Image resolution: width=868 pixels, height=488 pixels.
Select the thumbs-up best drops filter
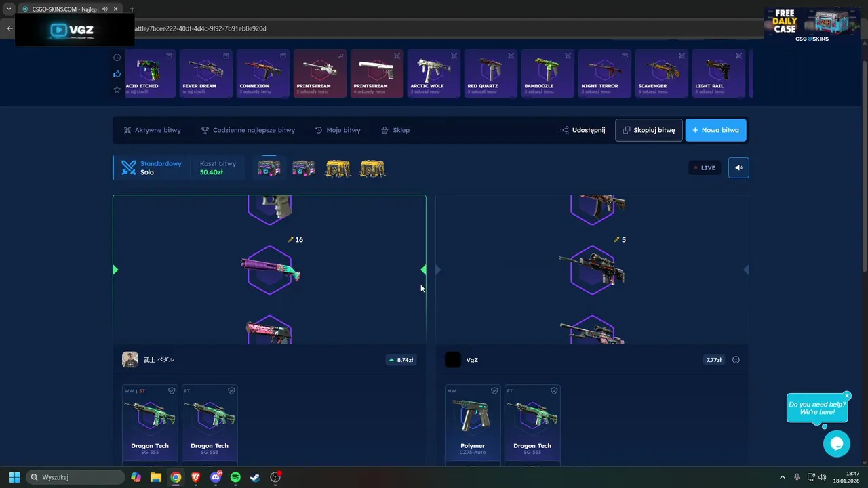click(x=117, y=74)
